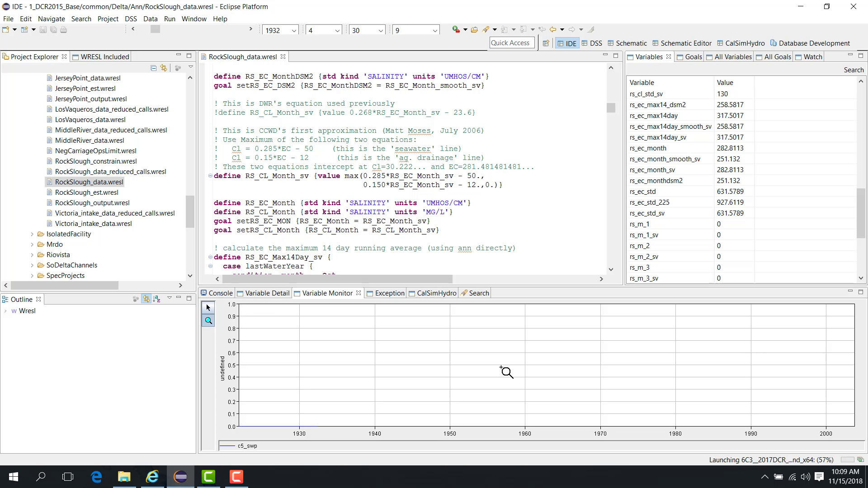Switch to the Watch tab
Image resolution: width=868 pixels, height=488 pixels.
808,56
